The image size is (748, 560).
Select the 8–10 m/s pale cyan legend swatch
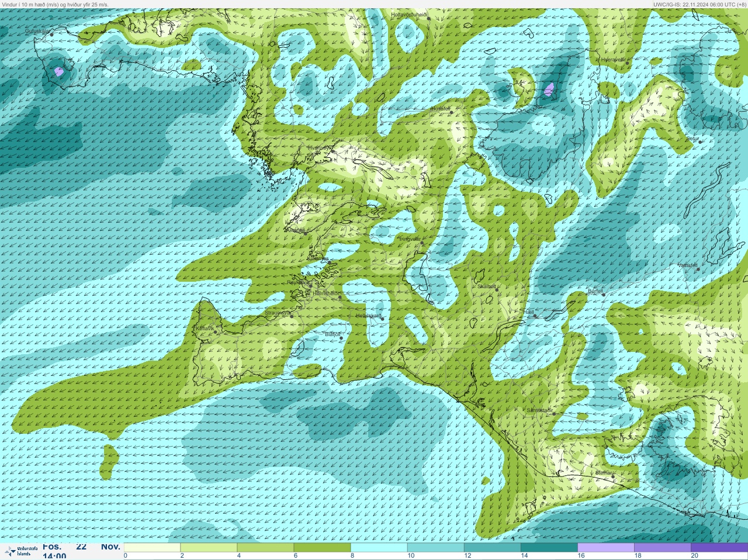point(379,548)
